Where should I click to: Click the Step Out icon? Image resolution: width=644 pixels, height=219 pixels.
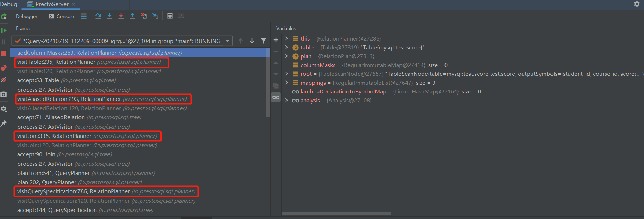132,16
